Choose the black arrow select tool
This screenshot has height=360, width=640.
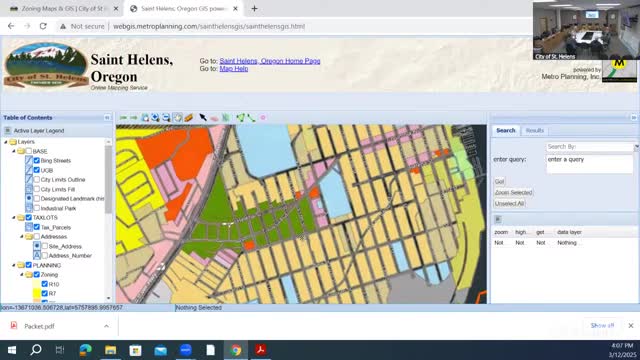tap(203, 118)
